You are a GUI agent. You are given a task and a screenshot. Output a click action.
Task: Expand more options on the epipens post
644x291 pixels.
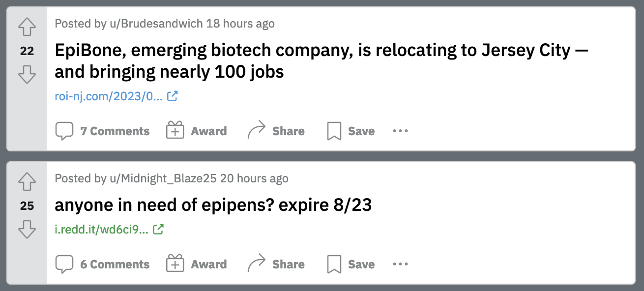400,264
